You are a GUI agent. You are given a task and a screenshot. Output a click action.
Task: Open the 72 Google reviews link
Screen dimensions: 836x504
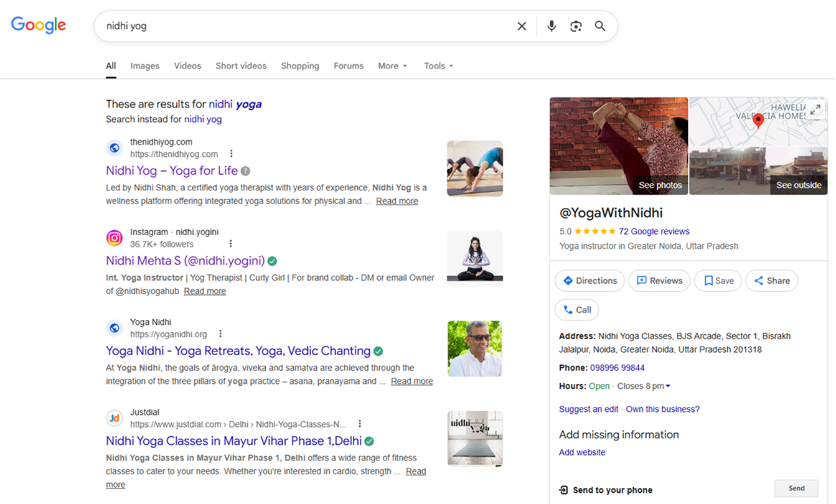pos(654,231)
